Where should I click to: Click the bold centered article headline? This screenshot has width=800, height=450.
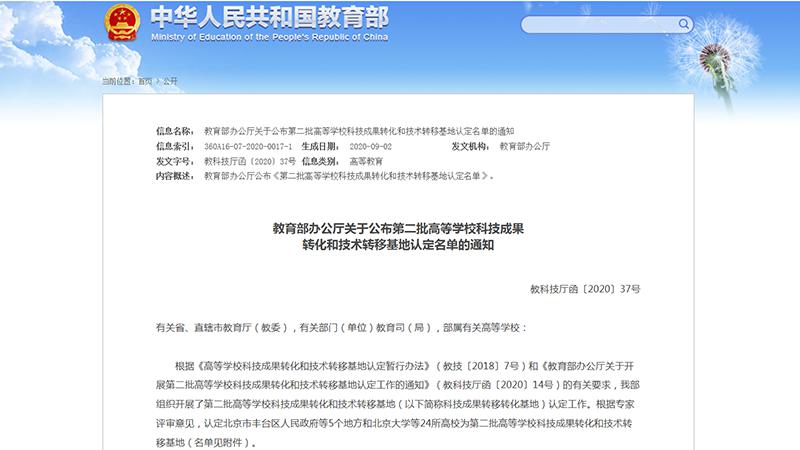pyautogui.click(x=399, y=236)
